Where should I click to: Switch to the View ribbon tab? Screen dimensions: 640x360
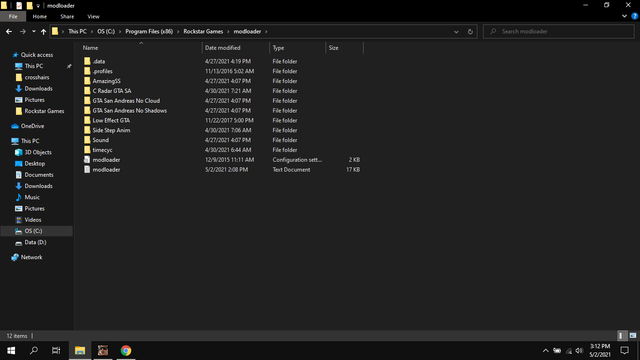pyautogui.click(x=93, y=17)
